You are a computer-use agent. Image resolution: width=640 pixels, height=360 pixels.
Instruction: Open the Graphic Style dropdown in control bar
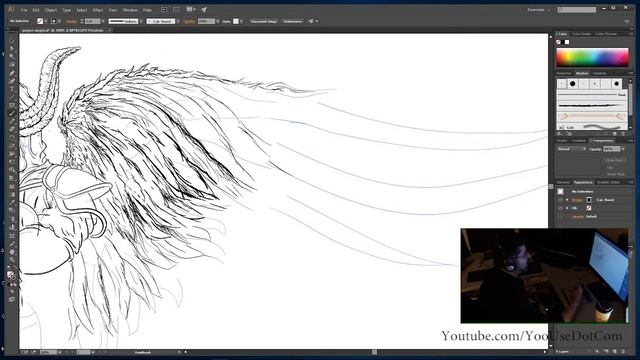[241, 21]
